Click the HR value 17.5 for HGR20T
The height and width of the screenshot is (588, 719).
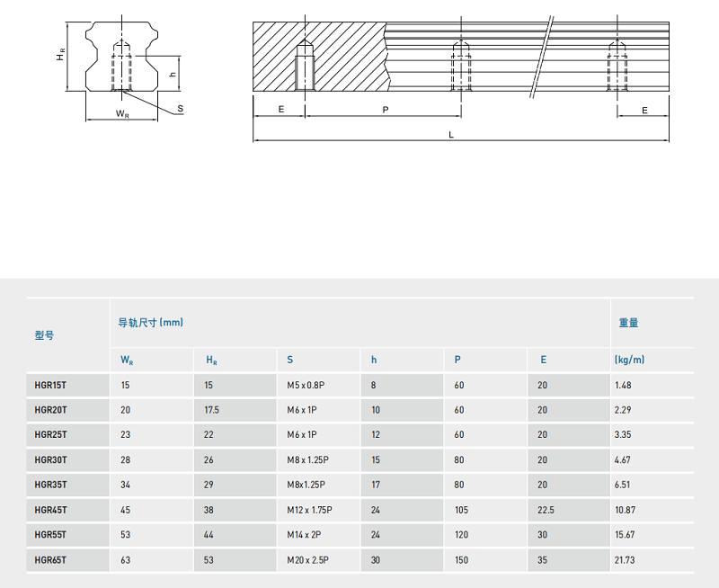(211, 410)
